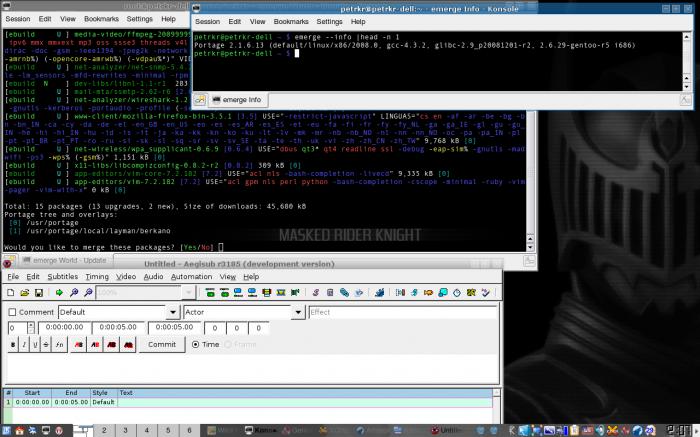
Task: Open the zoom percentage combo box
Action: [x=146, y=292]
